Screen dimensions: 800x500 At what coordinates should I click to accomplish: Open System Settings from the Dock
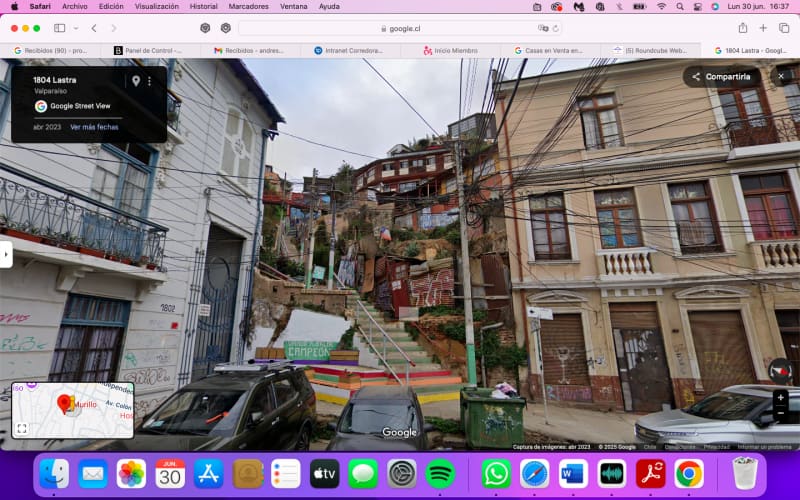[x=402, y=473]
